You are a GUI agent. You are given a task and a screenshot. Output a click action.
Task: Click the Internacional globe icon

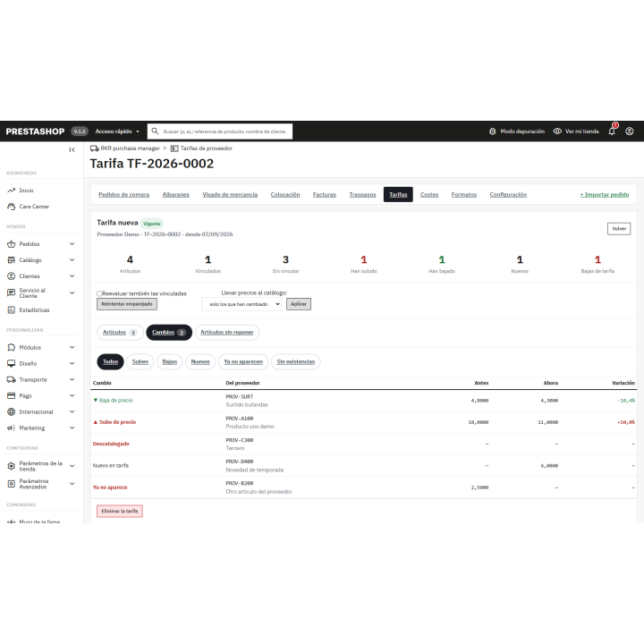point(11,412)
